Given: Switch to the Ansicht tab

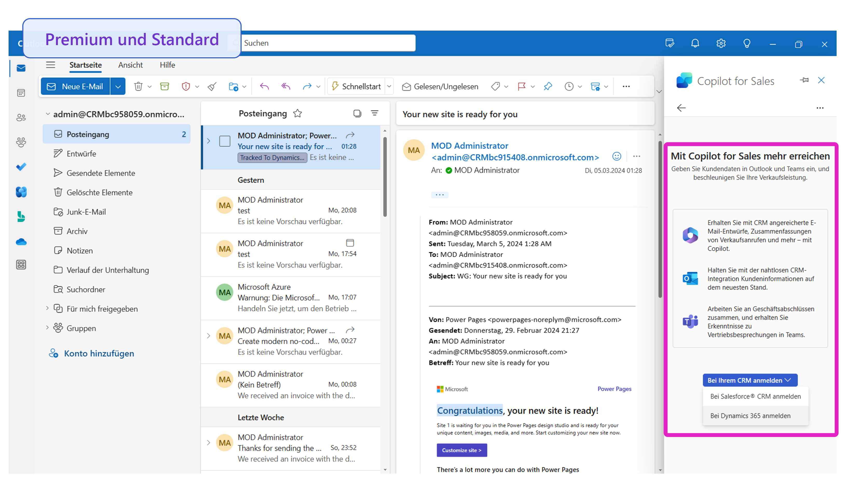Looking at the screenshot, I should point(130,65).
